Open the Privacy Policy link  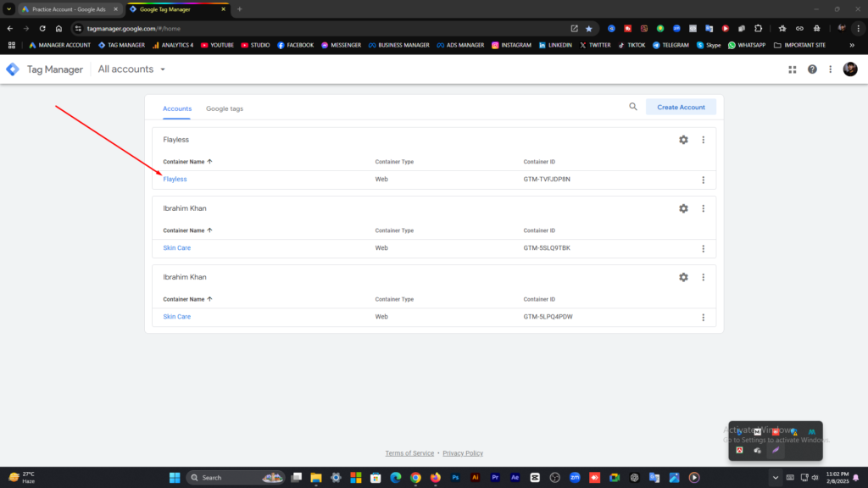pyautogui.click(x=463, y=453)
